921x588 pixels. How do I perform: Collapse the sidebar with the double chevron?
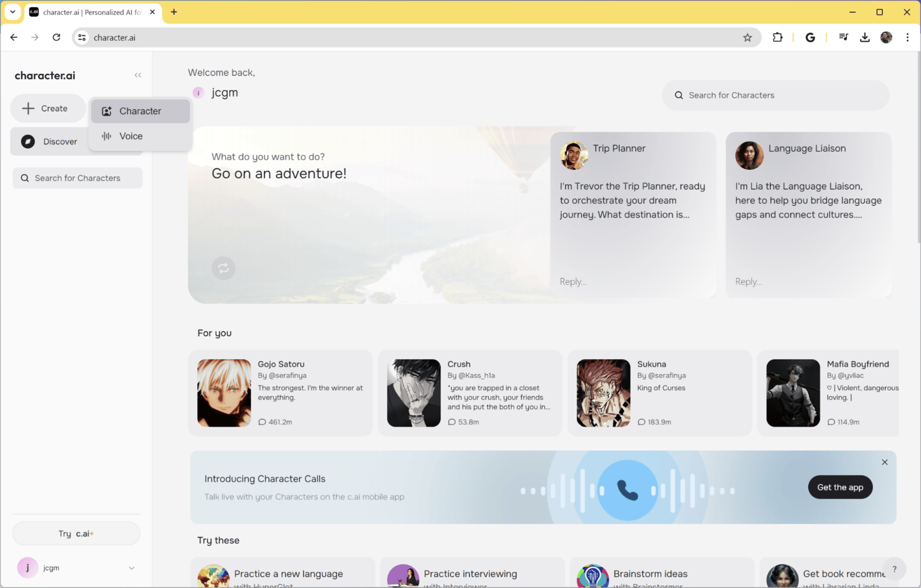(x=138, y=76)
